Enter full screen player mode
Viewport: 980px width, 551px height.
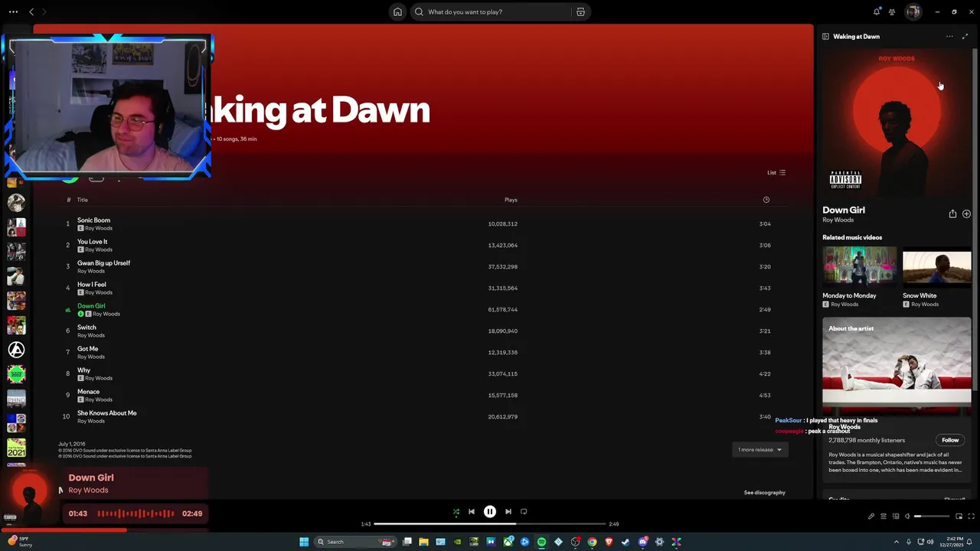tap(971, 517)
